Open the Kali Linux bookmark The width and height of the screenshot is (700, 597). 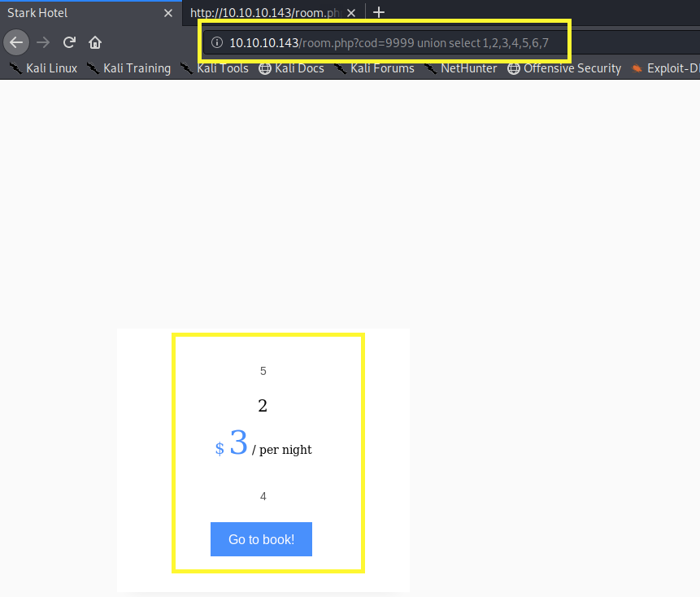tap(44, 68)
